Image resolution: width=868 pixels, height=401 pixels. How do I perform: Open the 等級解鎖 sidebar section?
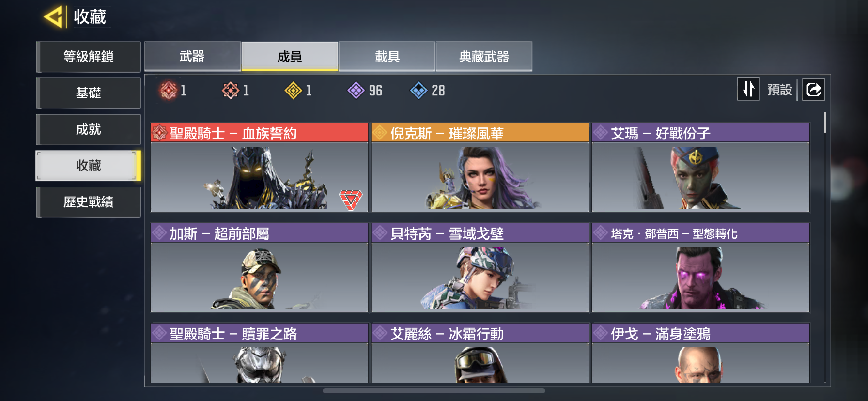pos(89,57)
